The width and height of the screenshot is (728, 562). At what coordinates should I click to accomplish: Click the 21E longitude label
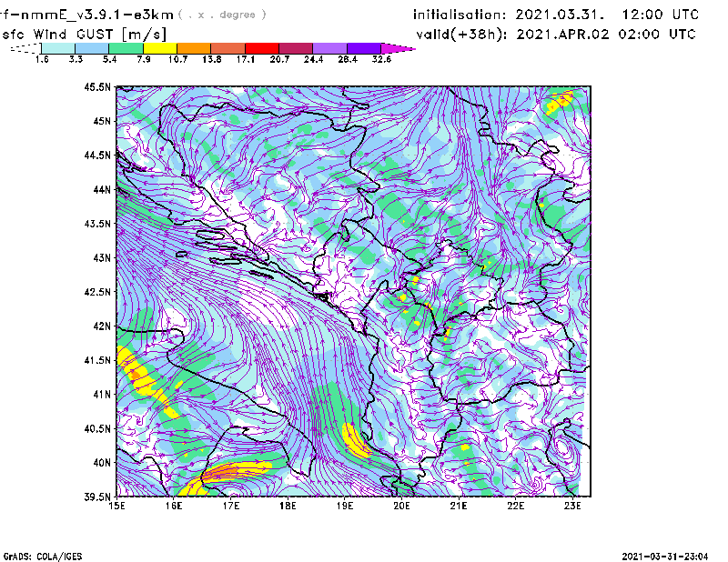coord(459,506)
